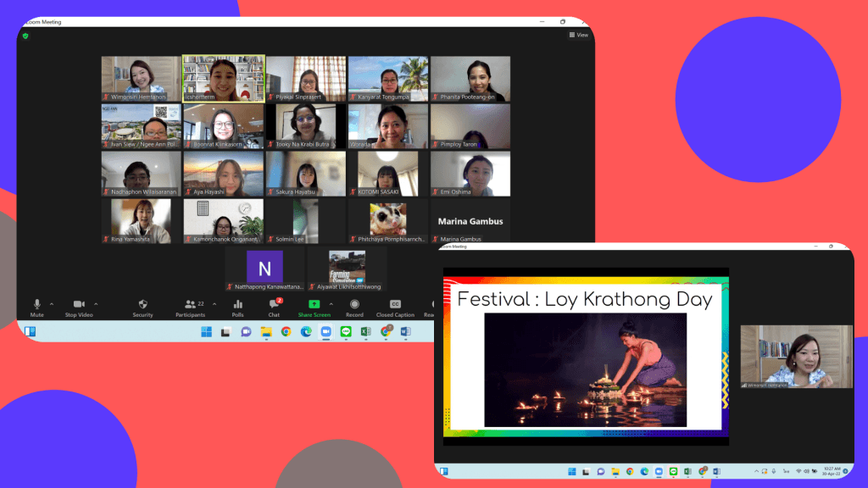Mute the microphone in Zoom toolbar
Viewport: 868px width, 488px height.
click(36, 305)
